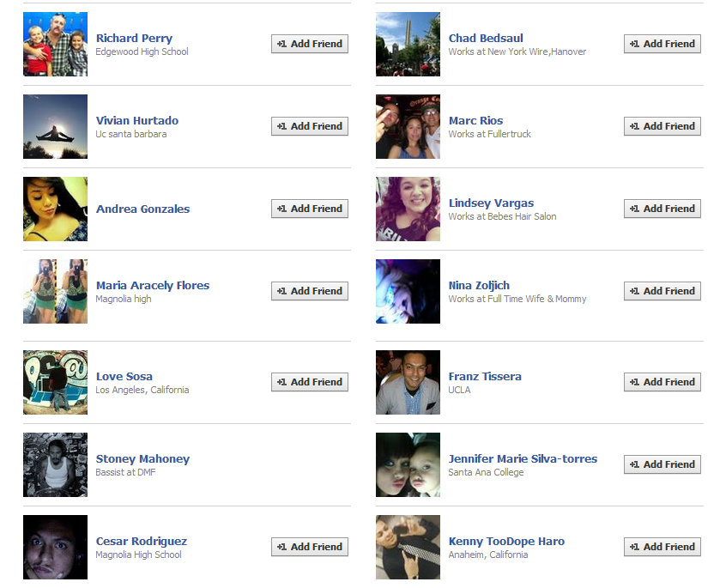Viewport: 720px width, 588px height.
Task: Open Cesar Rodriguez's profile thumbnail
Action: [55, 547]
